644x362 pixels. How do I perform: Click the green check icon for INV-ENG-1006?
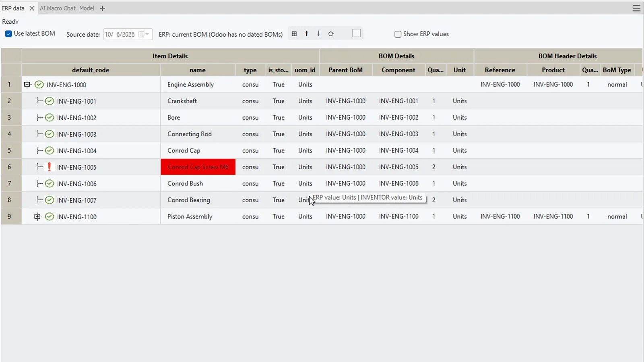pos(50,183)
